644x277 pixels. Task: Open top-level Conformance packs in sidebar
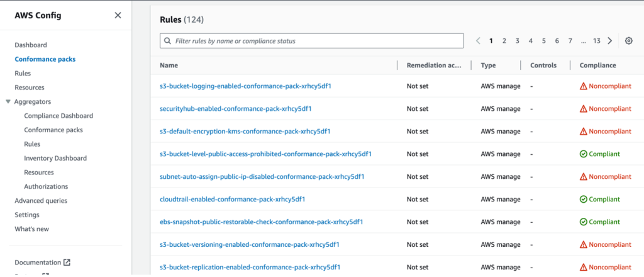coord(45,59)
